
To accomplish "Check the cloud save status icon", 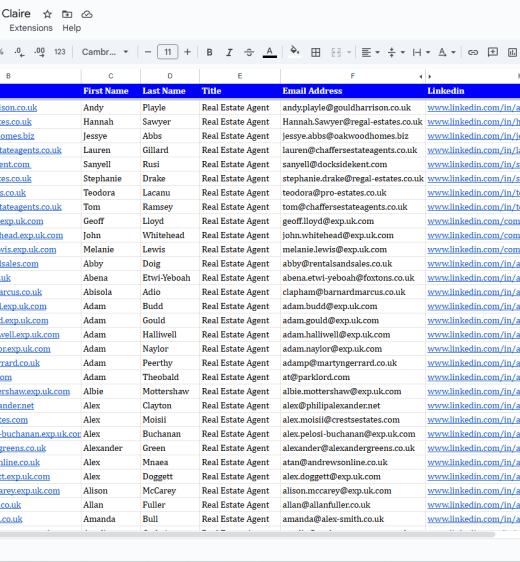I will [87, 14].
